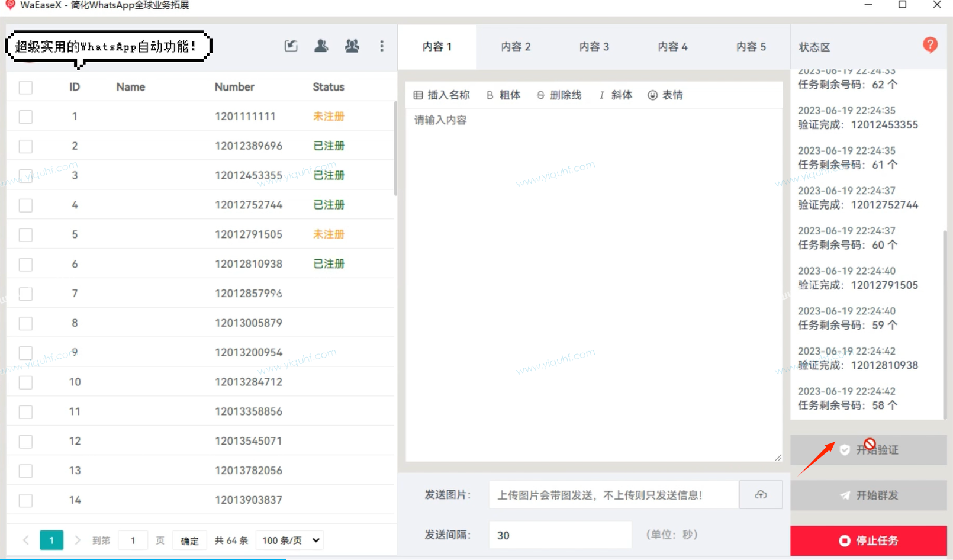Image resolution: width=953 pixels, height=560 pixels.
Task: Open the emoji picker 表情
Action: (665, 95)
